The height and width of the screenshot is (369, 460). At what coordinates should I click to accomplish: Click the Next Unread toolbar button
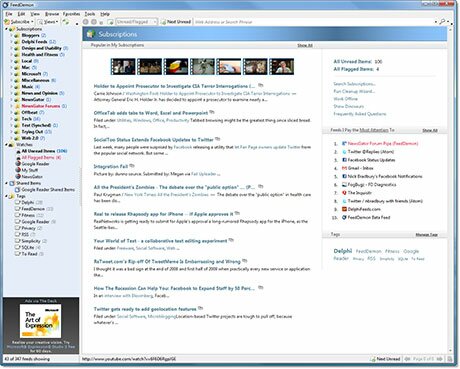click(176, 22)
